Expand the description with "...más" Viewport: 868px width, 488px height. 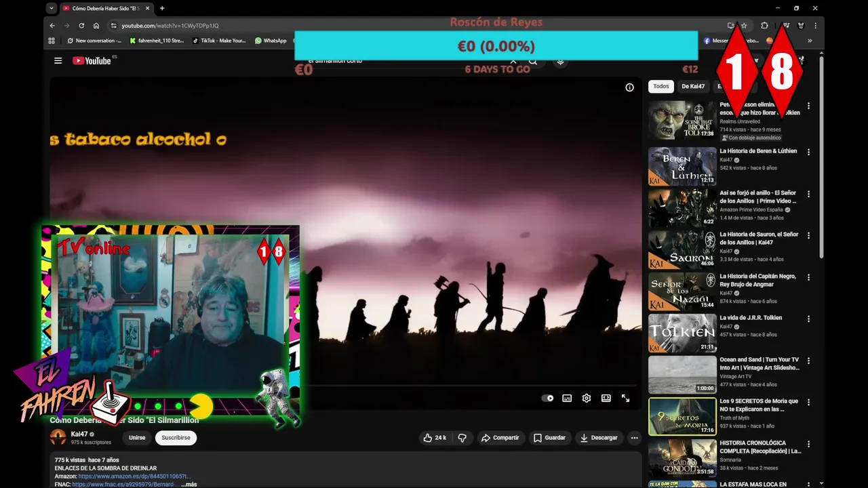189,485
